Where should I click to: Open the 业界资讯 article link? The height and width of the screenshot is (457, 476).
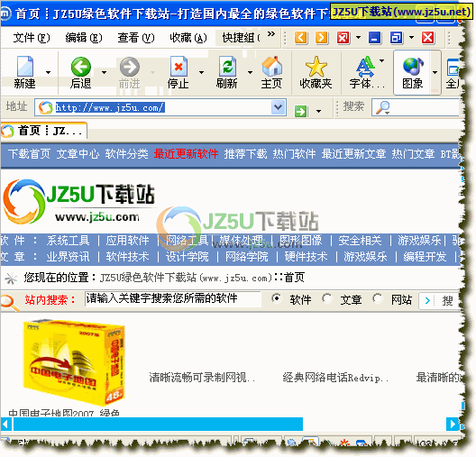tap(68, 257)
